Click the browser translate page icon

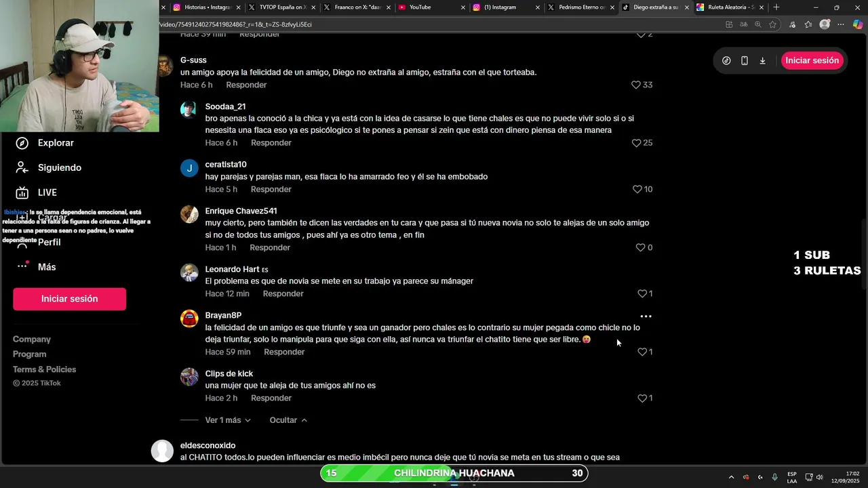coord(743,24)
